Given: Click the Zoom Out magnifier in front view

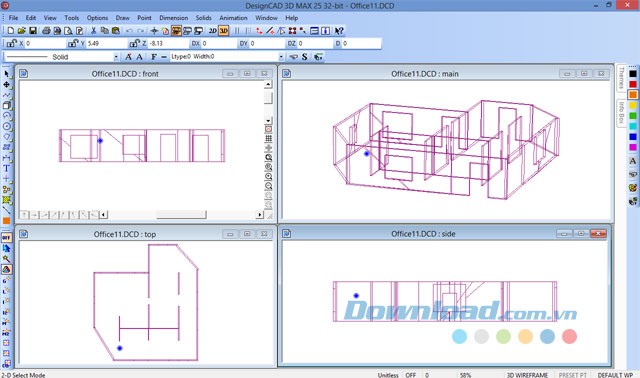Looking at the screenshot, I should pos(268,186).
